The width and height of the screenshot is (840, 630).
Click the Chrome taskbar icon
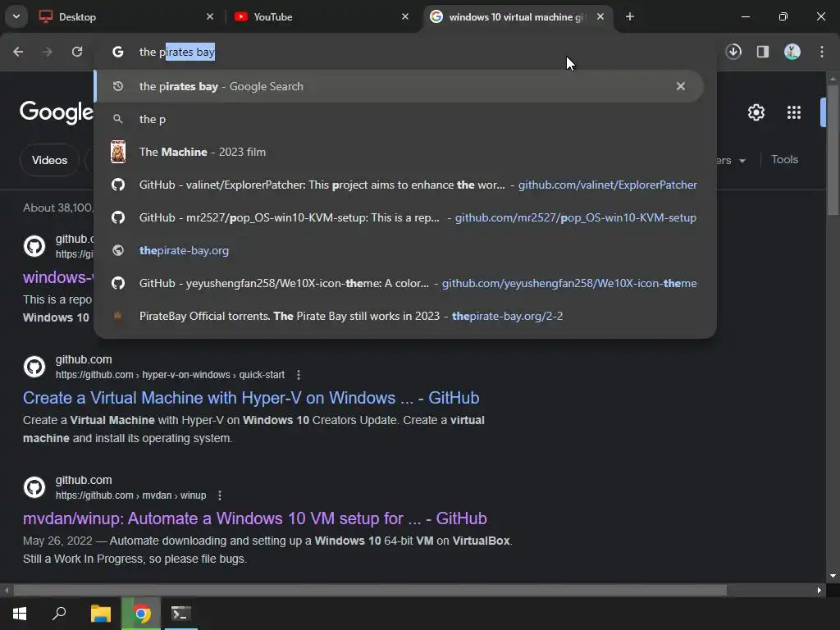(141, 614)
